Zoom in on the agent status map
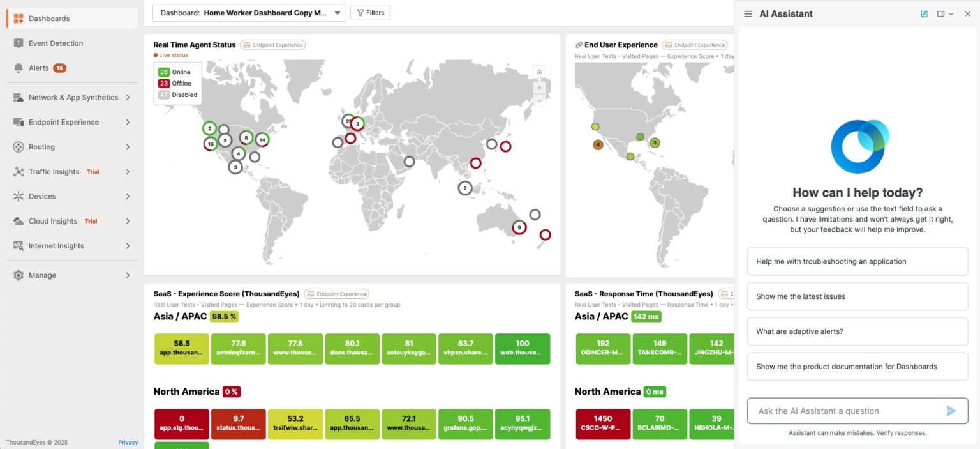The width and height of the screenshot is (980, 449). 539,88
